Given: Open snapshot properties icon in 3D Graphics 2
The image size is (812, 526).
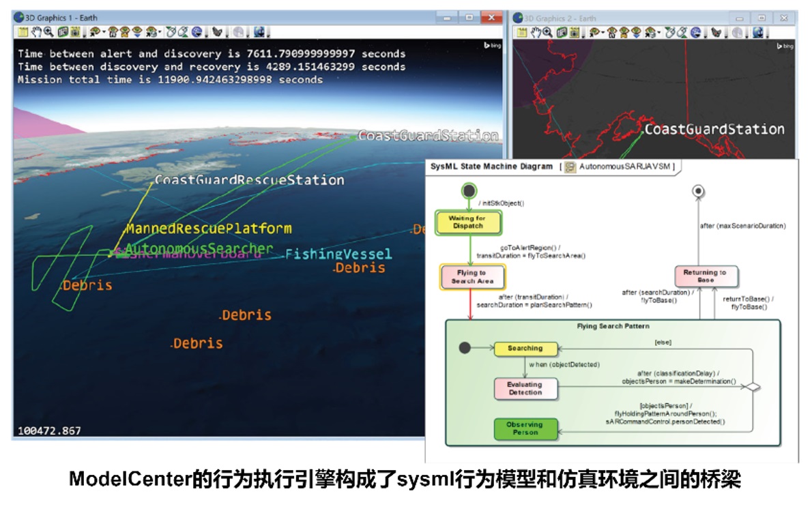Looking at the screenshot, I should (574, 33).
